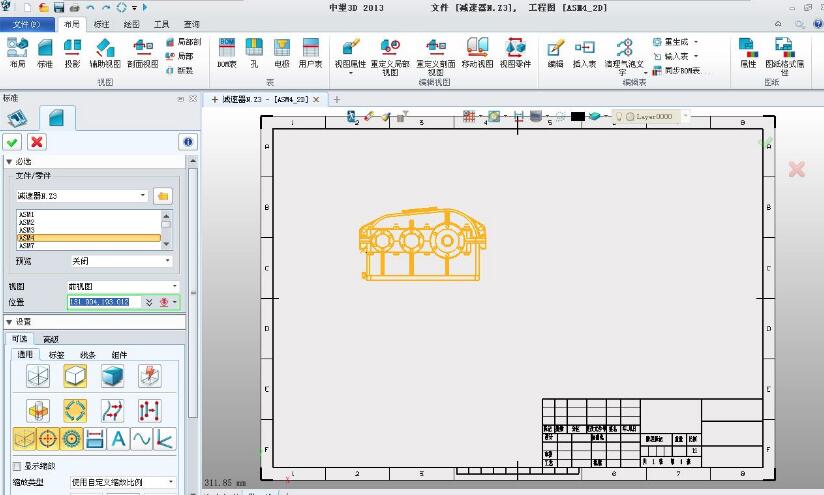Image resolution: width=824 pixels, height=495 pixels.
Task: Toggle the cylinder section option icon
Action: click(38, 411)
